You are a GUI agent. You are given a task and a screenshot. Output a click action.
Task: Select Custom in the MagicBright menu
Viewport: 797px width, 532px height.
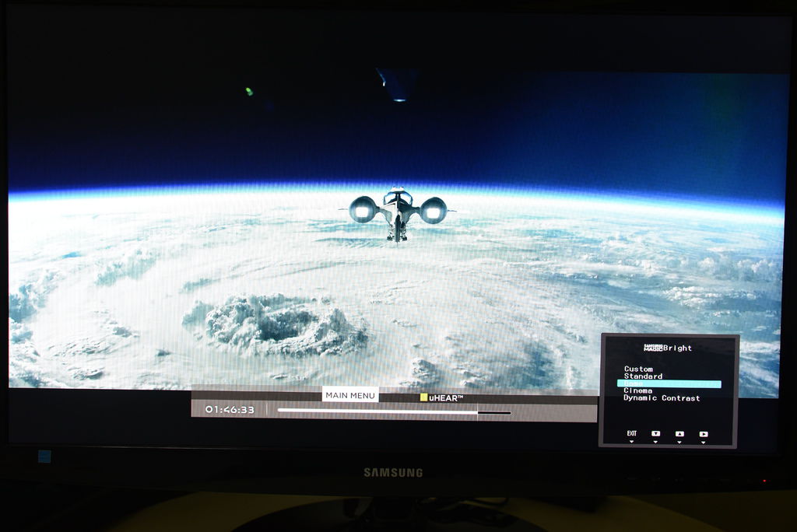click(x=638, y=369)
